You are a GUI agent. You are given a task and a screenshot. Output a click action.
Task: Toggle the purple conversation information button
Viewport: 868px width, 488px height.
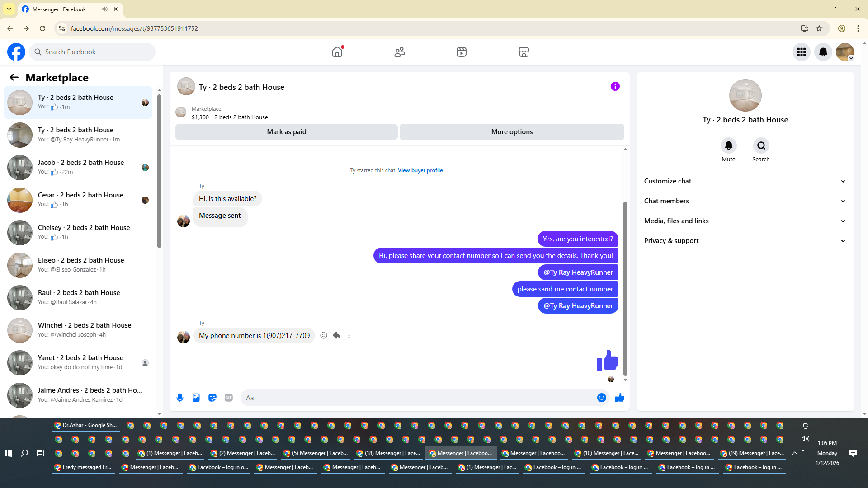[x=615, y=86]
